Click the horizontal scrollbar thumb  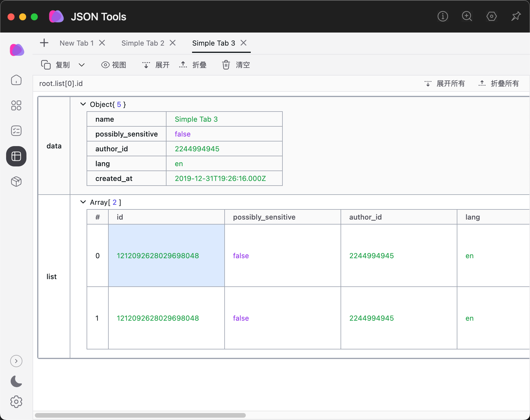point(140,415)
